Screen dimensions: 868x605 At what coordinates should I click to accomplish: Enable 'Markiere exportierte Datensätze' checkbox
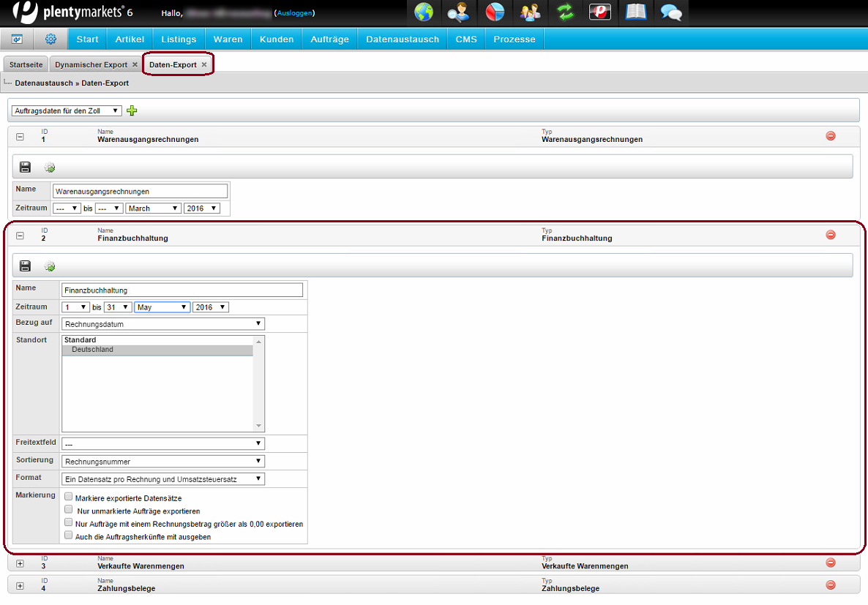[69, 497]
